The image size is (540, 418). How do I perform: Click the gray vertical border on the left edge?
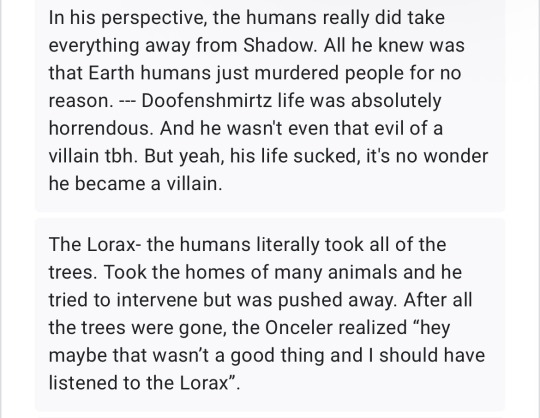[x=1, y=209]
